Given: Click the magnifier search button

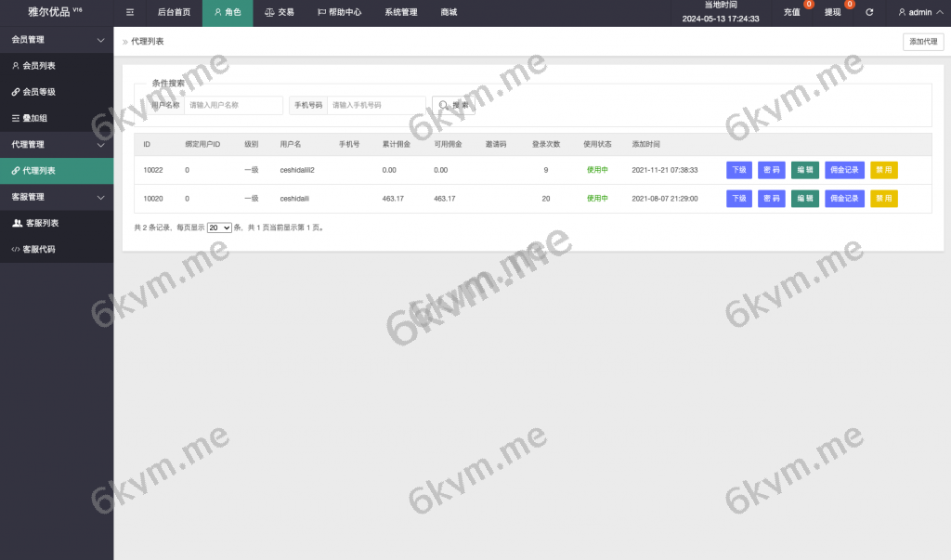Looking at the screenshot, I should 453,106.
